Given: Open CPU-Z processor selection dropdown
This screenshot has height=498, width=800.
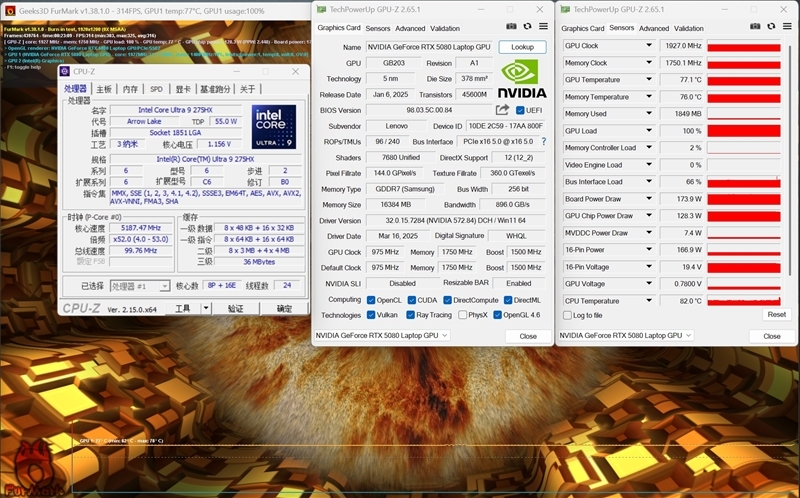Looking at the screenshot, I should (x=140, y=286).
